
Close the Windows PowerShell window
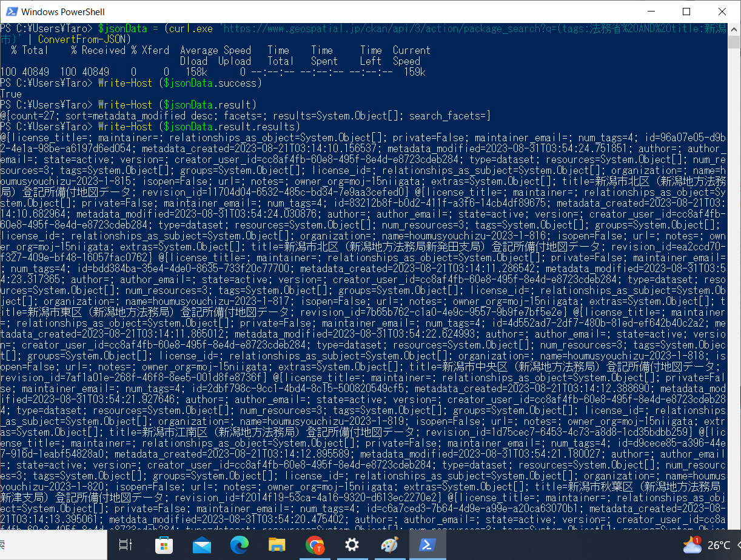722,12
